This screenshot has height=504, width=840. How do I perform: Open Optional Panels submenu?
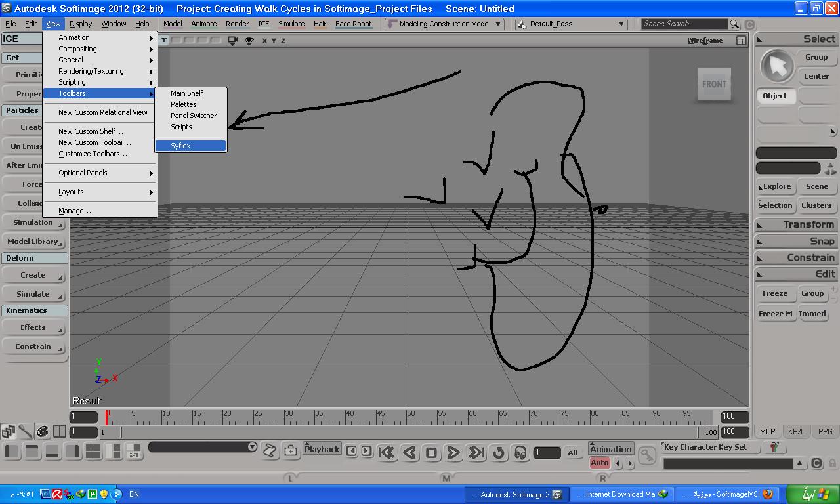click(x=100, y=173)
